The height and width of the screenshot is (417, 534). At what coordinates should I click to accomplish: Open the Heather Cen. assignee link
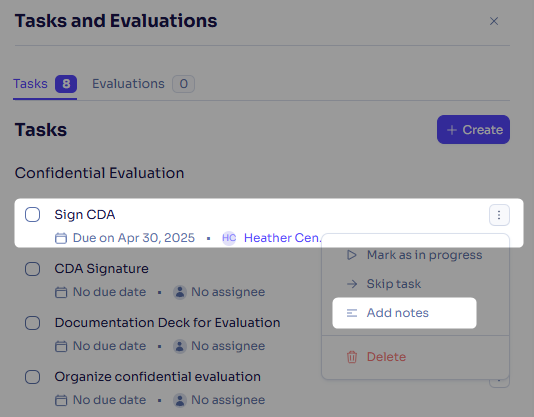[282, 238]
